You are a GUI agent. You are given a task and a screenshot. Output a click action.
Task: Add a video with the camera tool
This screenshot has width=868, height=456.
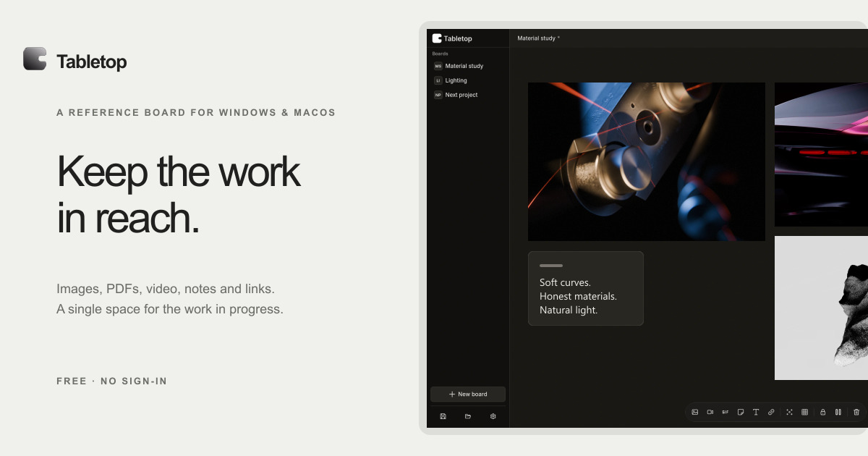[710, 412]
